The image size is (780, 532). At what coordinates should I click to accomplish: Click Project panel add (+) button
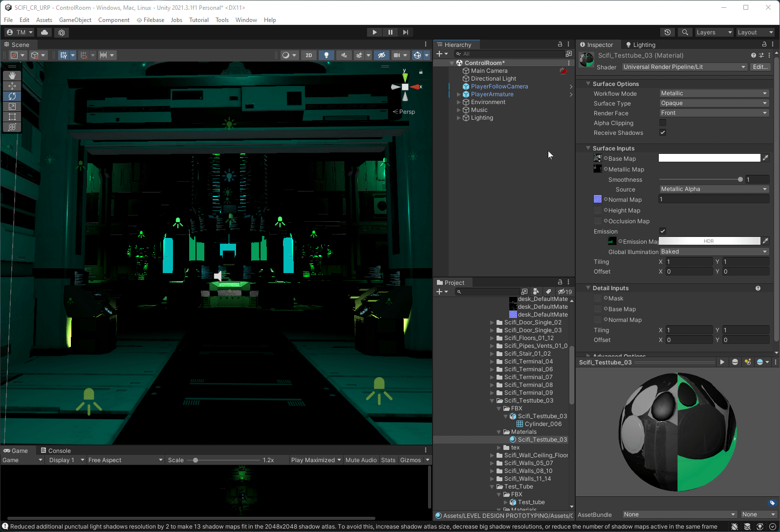(x=439, y=292)
